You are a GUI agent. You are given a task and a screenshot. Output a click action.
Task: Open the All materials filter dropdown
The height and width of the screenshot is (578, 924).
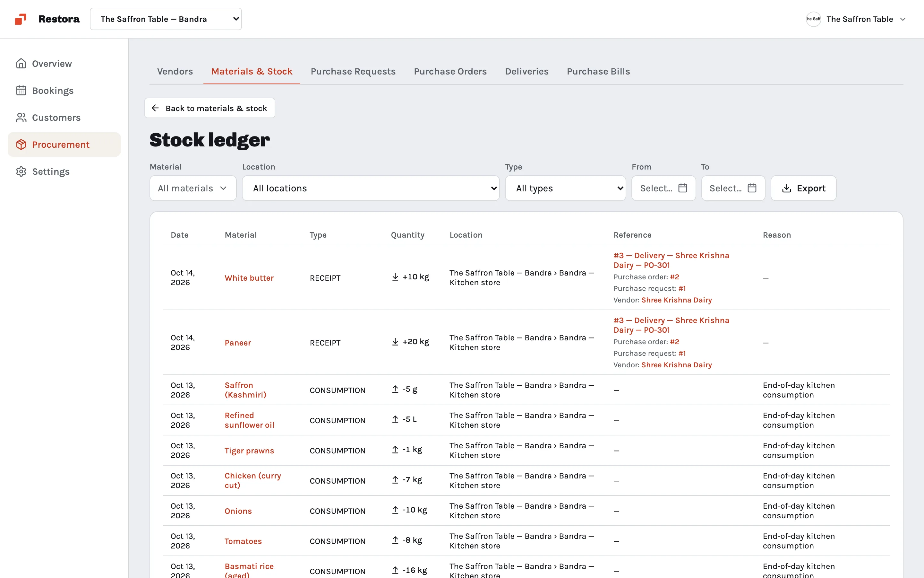193,188
